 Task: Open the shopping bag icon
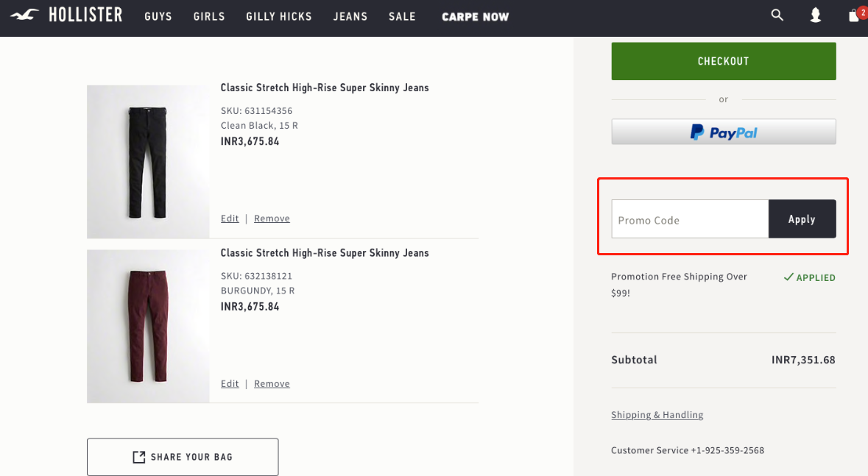pyautogui.click(x=855, y=15)
